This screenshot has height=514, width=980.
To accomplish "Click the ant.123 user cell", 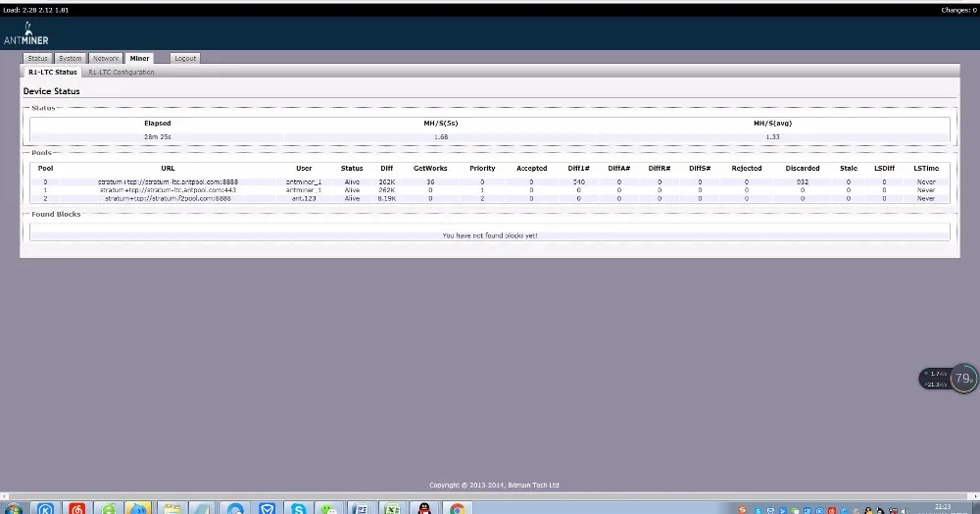I will [x=304, y=198].
